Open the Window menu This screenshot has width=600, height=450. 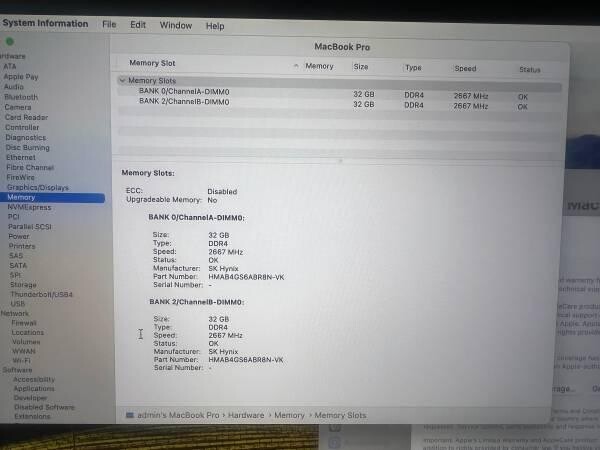(x=176, y=26)
